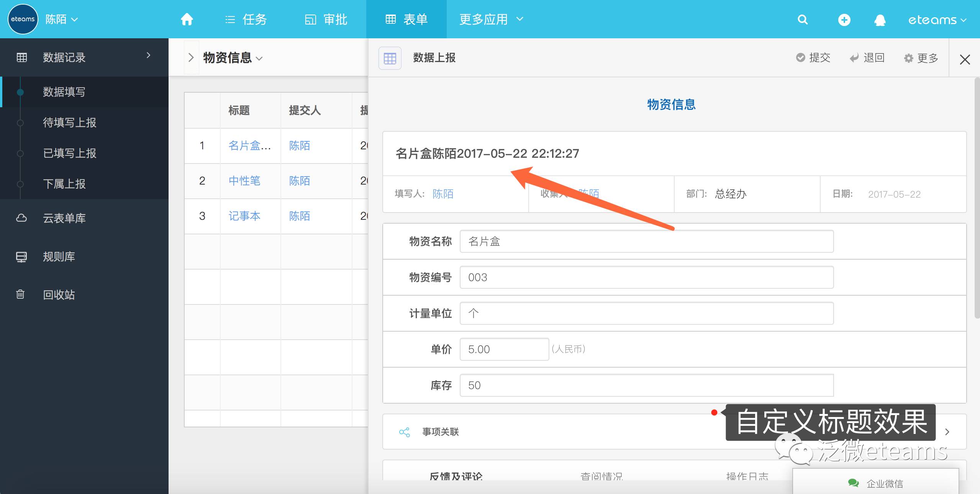Viewport: 980px width, 494px height.
Task: Select 待填写上报 in sidebar
Action: 69,123
